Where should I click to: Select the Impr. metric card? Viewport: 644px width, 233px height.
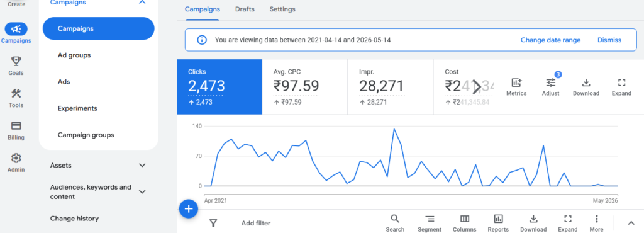point(390,87)
